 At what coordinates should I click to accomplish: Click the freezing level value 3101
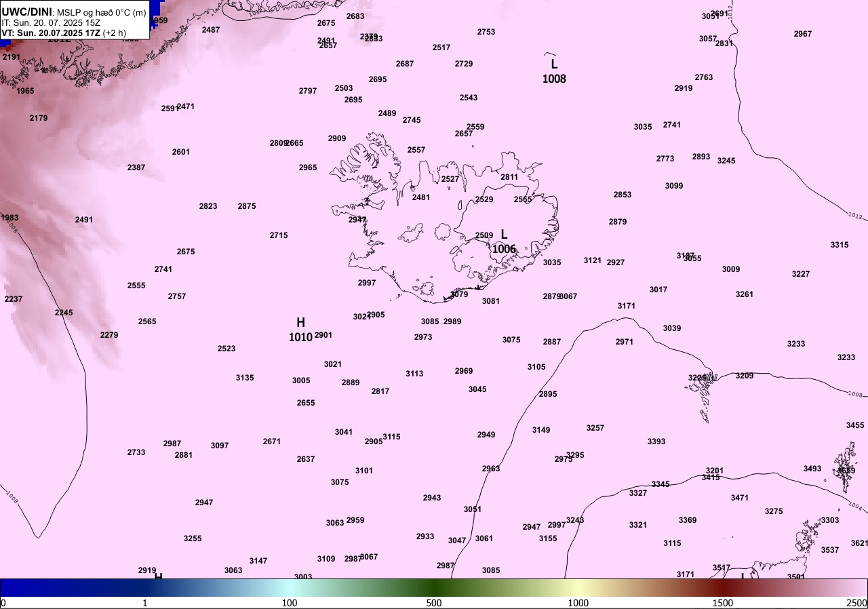point(364,471)
